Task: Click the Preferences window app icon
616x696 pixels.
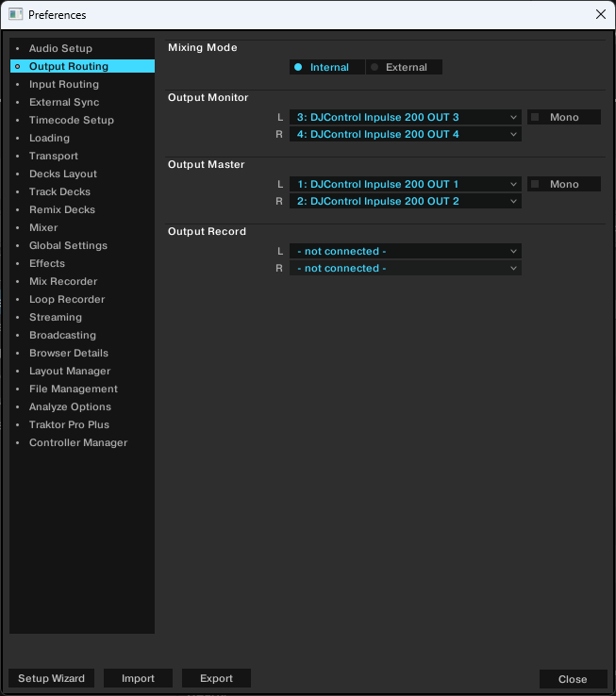Action: pyautogui.click(x=15, y=14)
